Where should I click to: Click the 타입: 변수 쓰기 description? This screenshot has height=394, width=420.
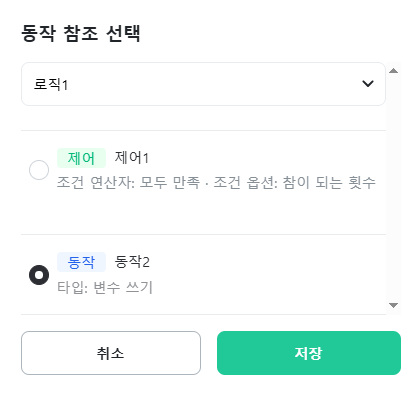coord(105,287)
